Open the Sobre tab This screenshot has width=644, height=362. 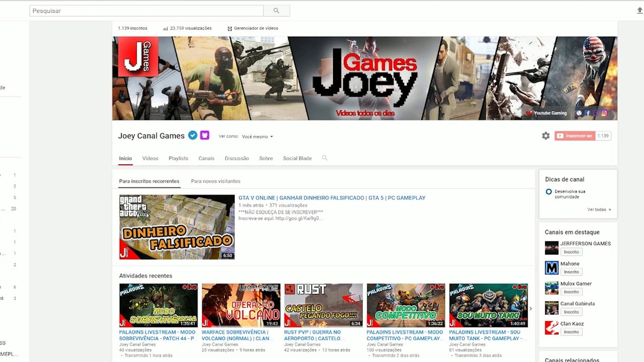point(266,158)
